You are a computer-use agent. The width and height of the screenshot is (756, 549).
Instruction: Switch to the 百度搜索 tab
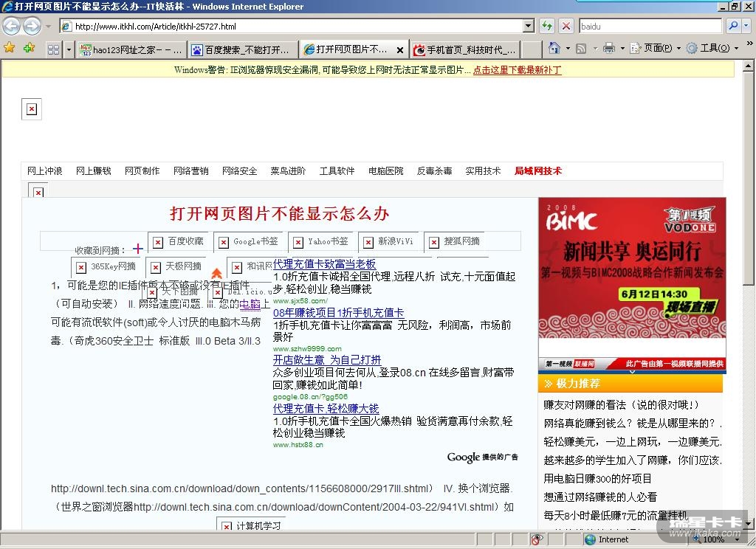coord(243,49)
